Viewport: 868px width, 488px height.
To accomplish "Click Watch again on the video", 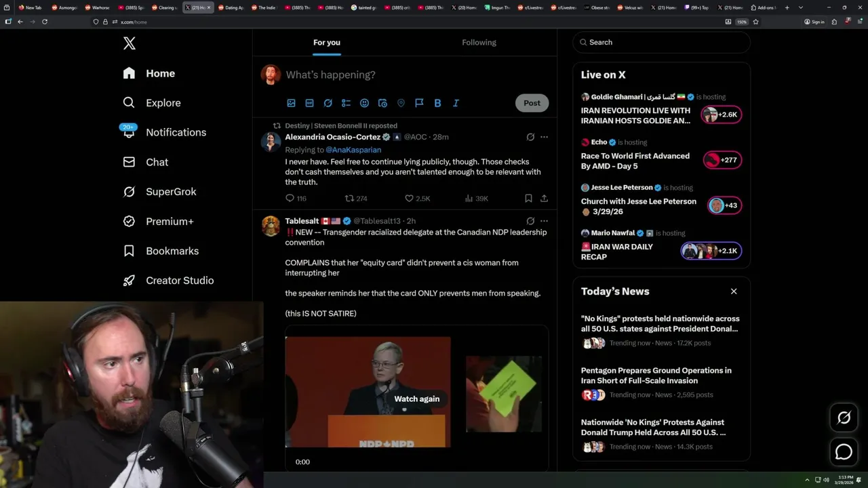I will click(416, 399).
